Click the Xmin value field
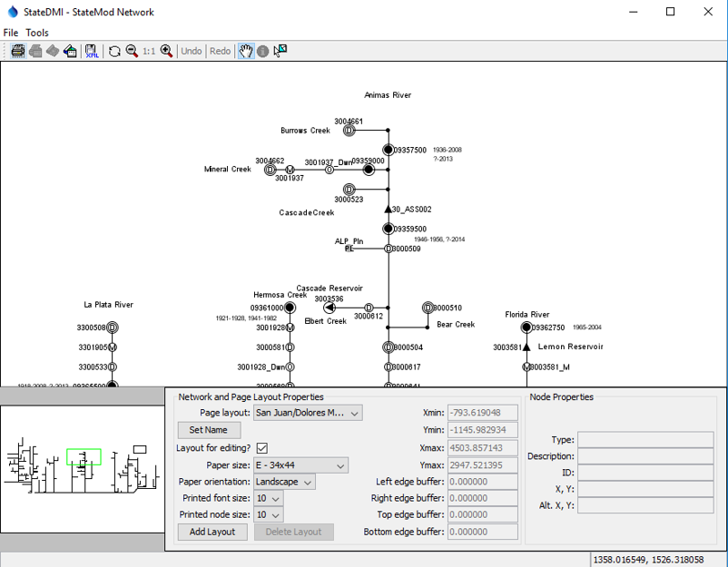Viewport: 728px width, 567px height. coord(482,413)
